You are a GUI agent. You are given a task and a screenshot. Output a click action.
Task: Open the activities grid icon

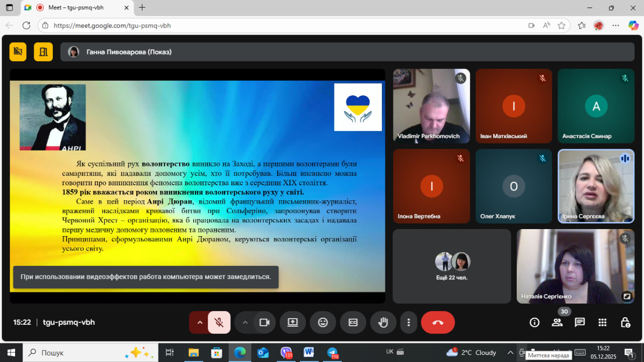pos(602,323)
